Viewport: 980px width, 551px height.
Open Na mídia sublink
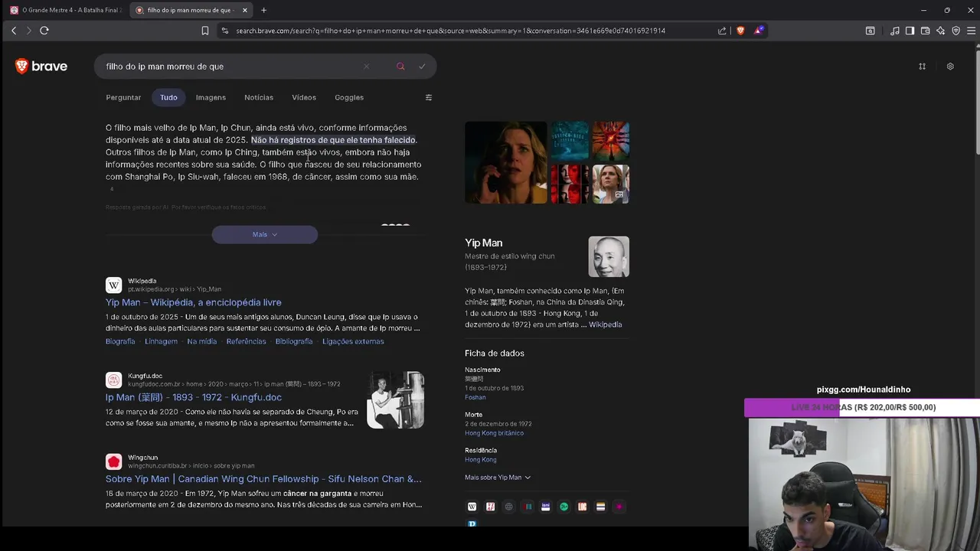(x=202, y=341)
